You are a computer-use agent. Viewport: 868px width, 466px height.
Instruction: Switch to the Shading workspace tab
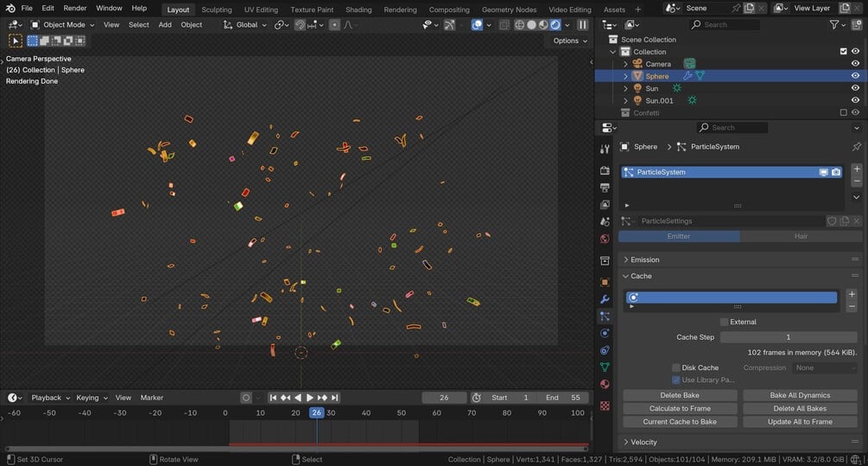pyautogui.click(x=358, y=10)
